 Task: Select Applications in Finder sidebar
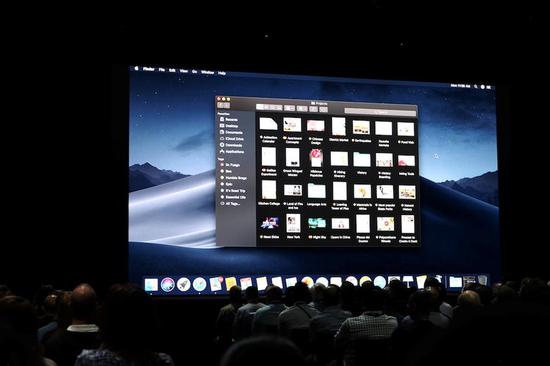point(232,152)
